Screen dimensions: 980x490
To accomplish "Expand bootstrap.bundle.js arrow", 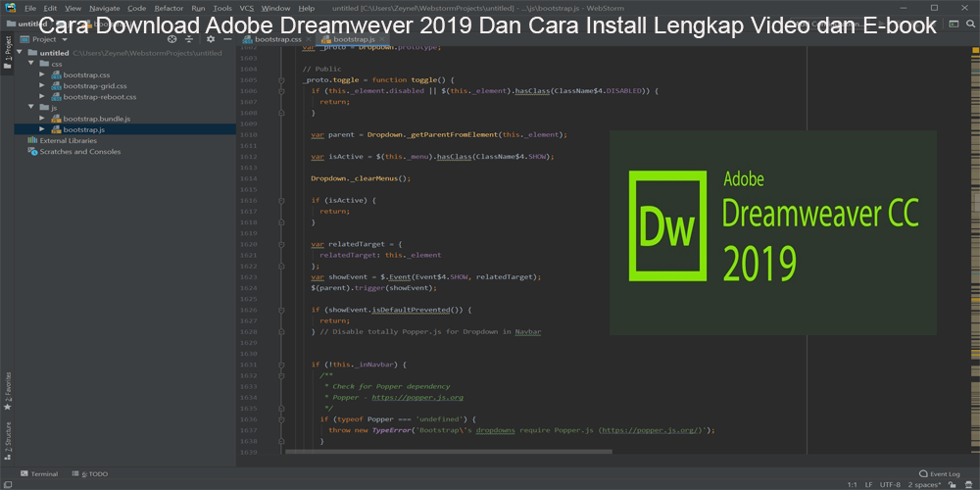I will (x=42, y=119).
